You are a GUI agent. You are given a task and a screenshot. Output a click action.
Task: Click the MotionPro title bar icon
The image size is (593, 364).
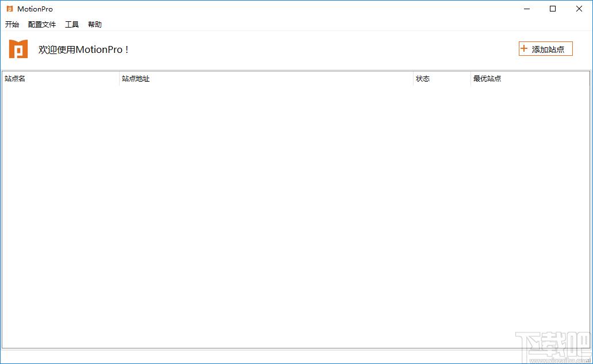(x=10, y=9)
